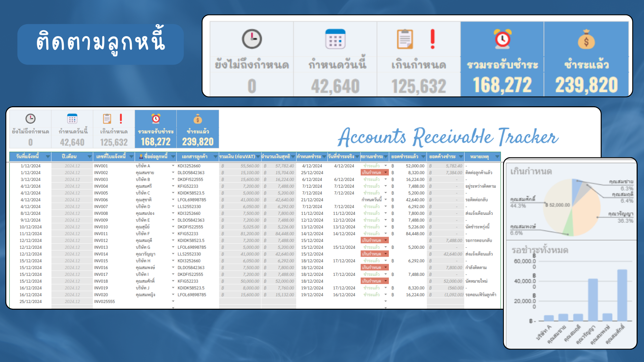Click the small calendar icon above the spreadsheet table

coord(72,119)
